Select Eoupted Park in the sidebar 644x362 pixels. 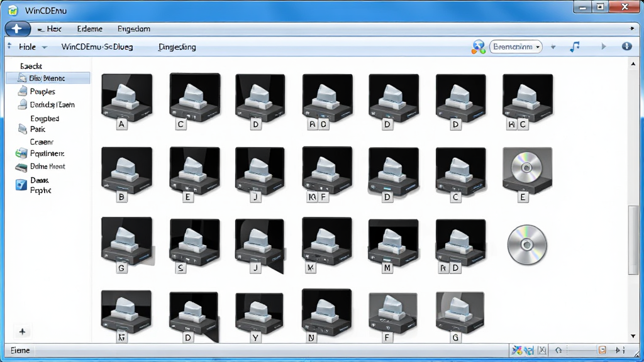38,124
